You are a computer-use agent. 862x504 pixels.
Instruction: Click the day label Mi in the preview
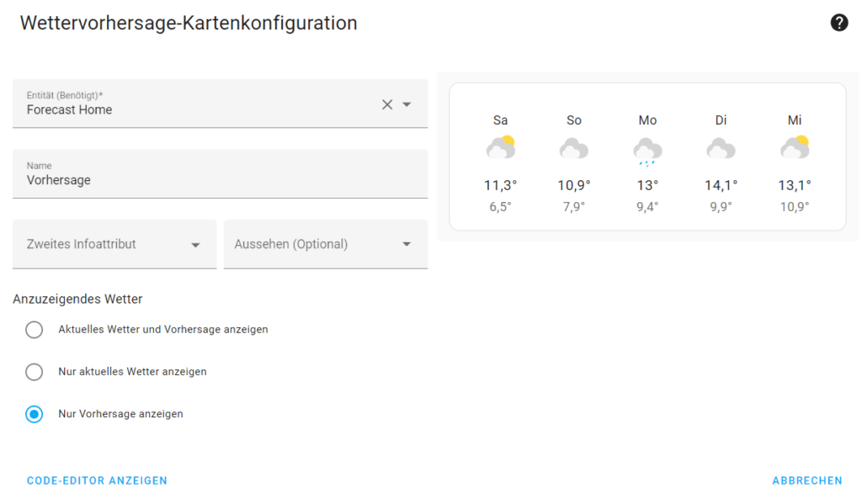(x=794, y=120)
